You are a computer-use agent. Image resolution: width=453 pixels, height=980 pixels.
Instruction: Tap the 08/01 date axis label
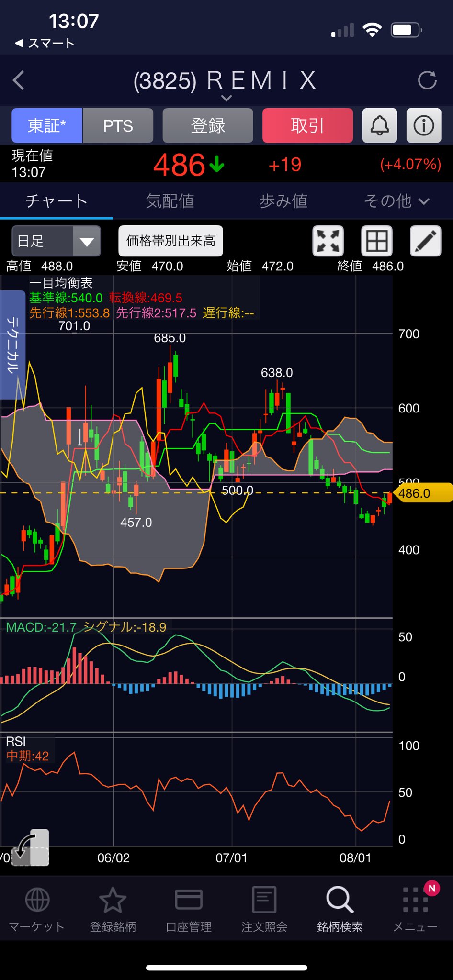(355, 857)
